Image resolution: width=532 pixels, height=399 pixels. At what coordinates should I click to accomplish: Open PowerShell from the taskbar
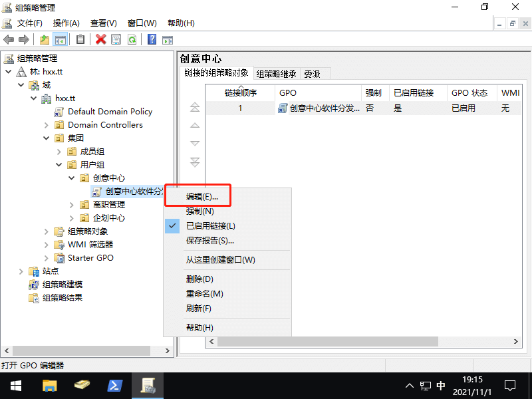[114, 386]
